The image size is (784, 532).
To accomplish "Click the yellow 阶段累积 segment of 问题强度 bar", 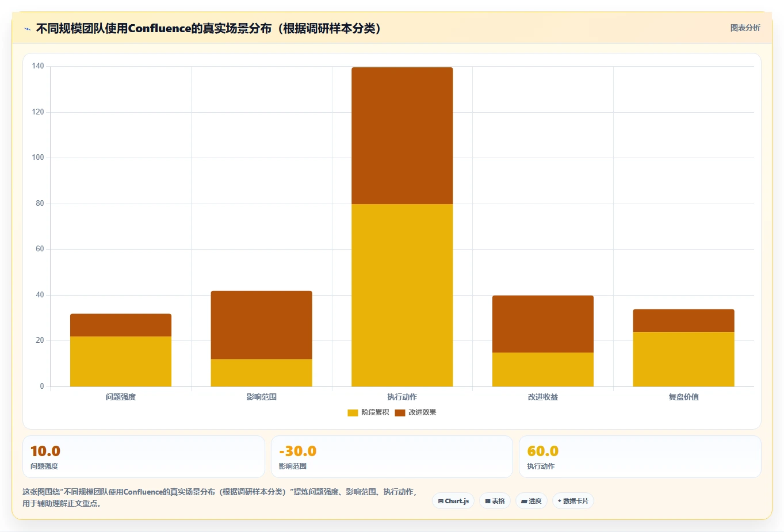I will [x=121, y=361].
